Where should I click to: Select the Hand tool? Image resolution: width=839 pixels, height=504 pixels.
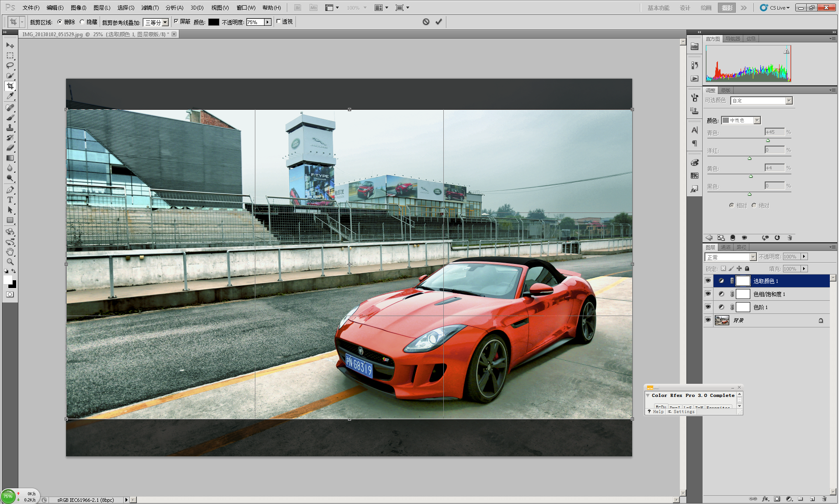point(10,252)
